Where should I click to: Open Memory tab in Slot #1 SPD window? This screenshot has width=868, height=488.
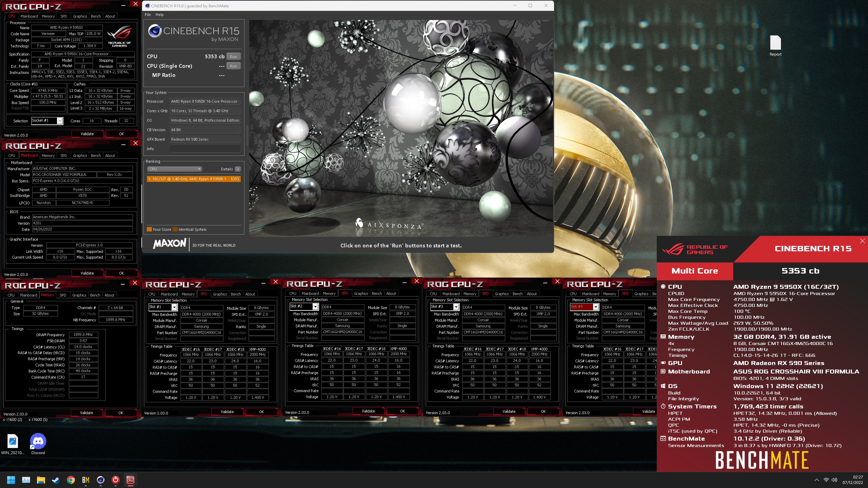(188, 294)
